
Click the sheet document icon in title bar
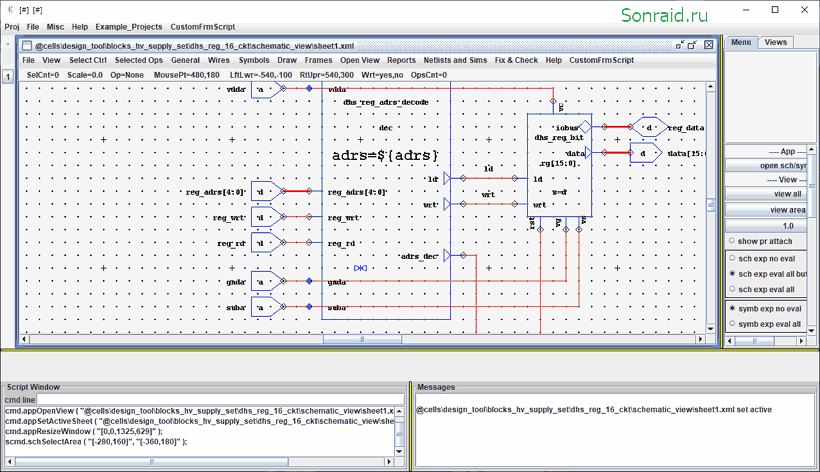[x=27, y=45]
